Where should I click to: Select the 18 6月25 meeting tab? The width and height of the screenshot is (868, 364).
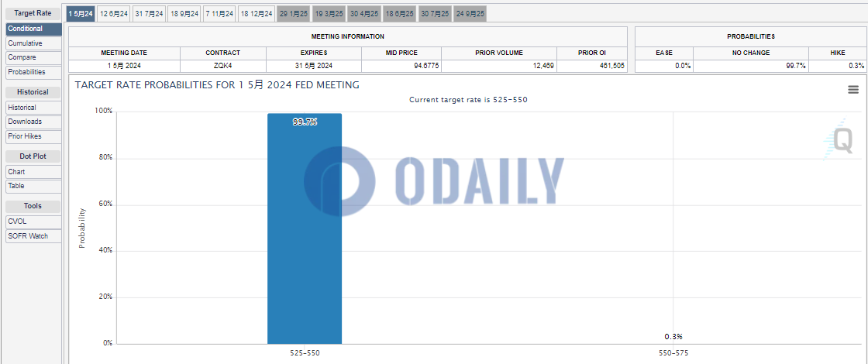(400, 14)
